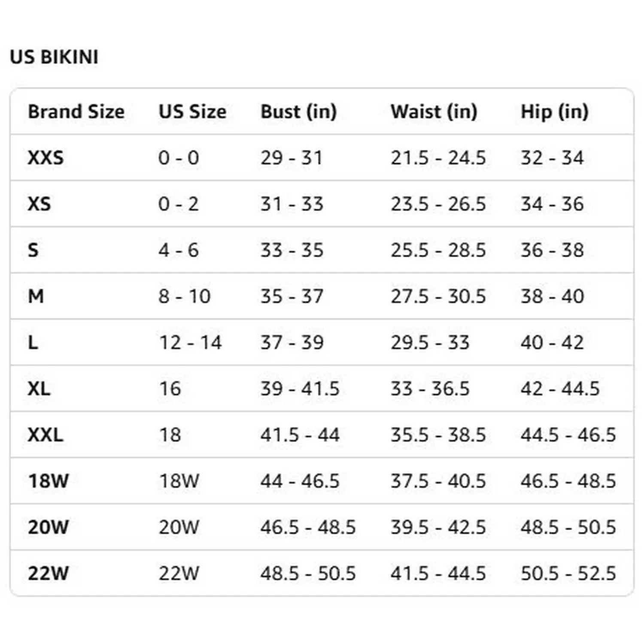Click the US BIKINI chart title

pyautogui.click(x=54, y=57)
